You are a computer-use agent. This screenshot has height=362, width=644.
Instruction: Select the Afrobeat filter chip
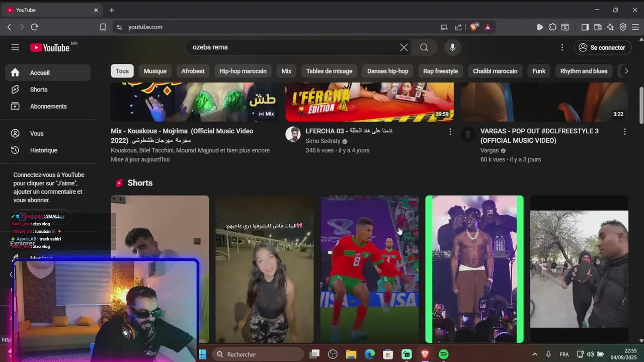(193, 71)
